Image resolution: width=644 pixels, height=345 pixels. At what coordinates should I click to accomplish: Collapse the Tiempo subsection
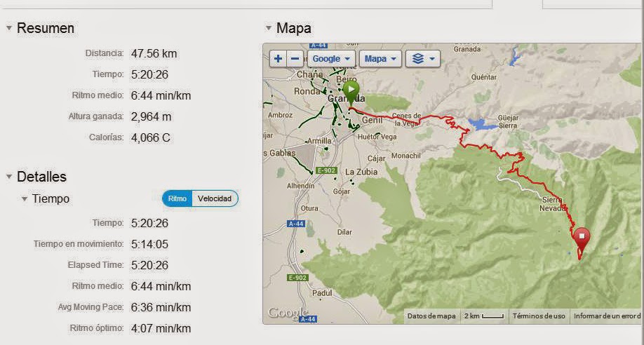(25, 199)
